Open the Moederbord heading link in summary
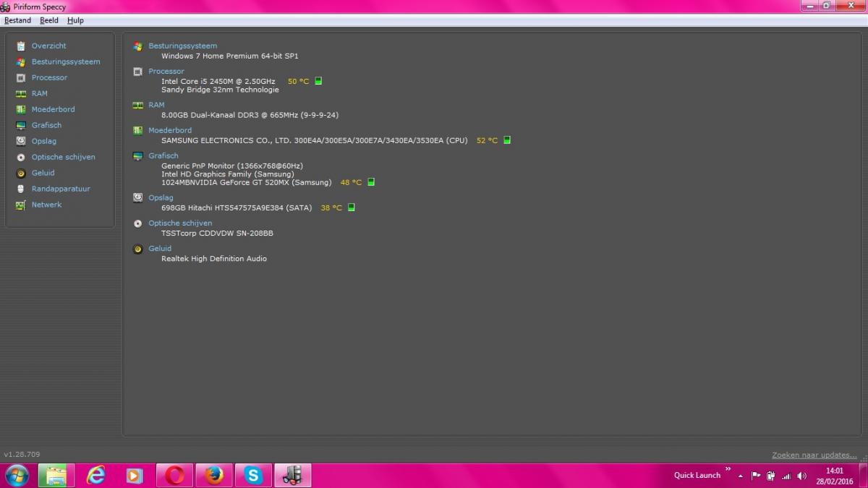The image size is (868, 488). point(170,130)
